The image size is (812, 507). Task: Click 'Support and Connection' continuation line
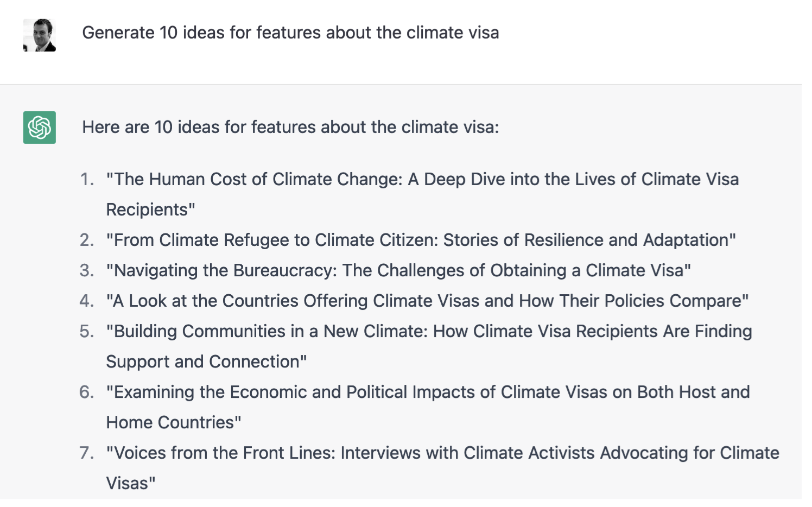206,362
